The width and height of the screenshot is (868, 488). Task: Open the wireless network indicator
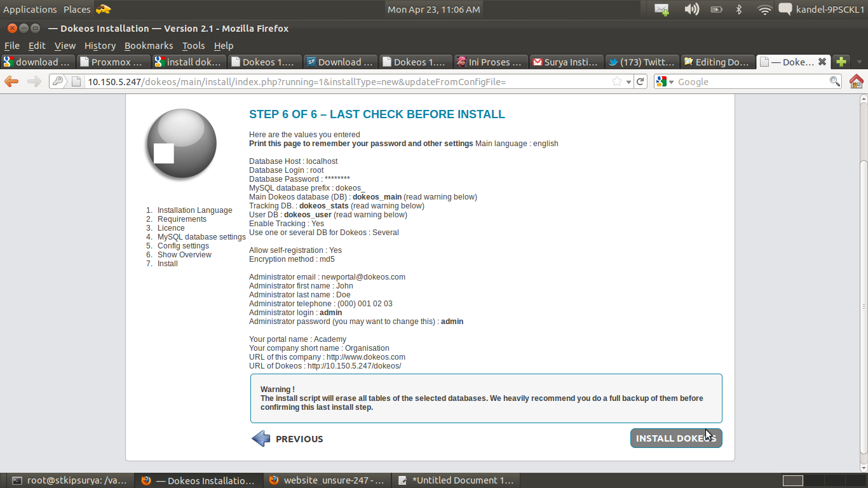click(x=764, y=10)
